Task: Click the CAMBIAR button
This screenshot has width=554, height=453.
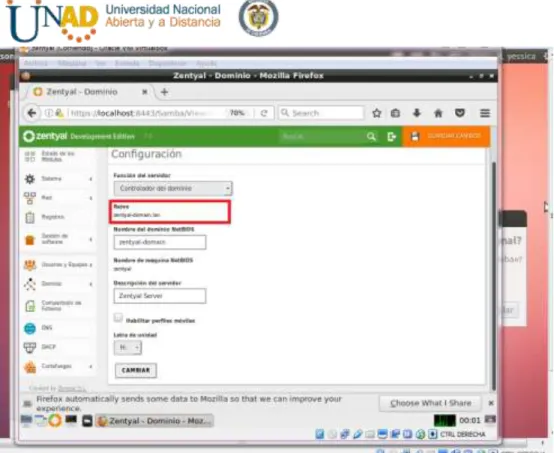Action: click(x=136, y=370)
